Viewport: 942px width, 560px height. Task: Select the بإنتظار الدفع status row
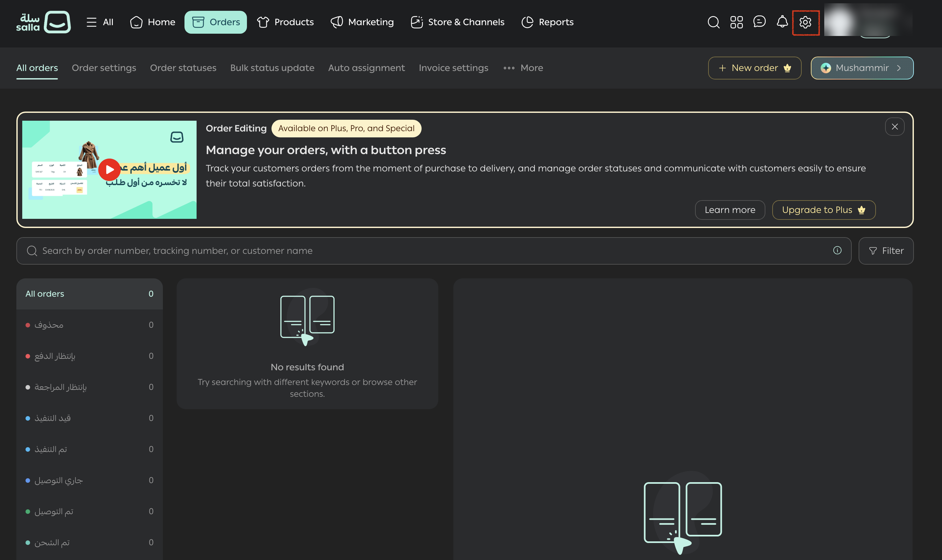click(89, 356)
